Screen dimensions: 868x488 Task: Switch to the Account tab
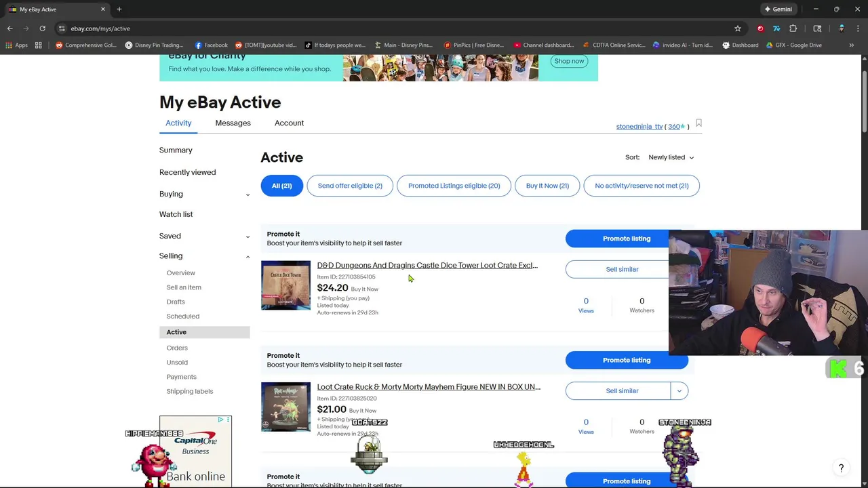[289, 123]
